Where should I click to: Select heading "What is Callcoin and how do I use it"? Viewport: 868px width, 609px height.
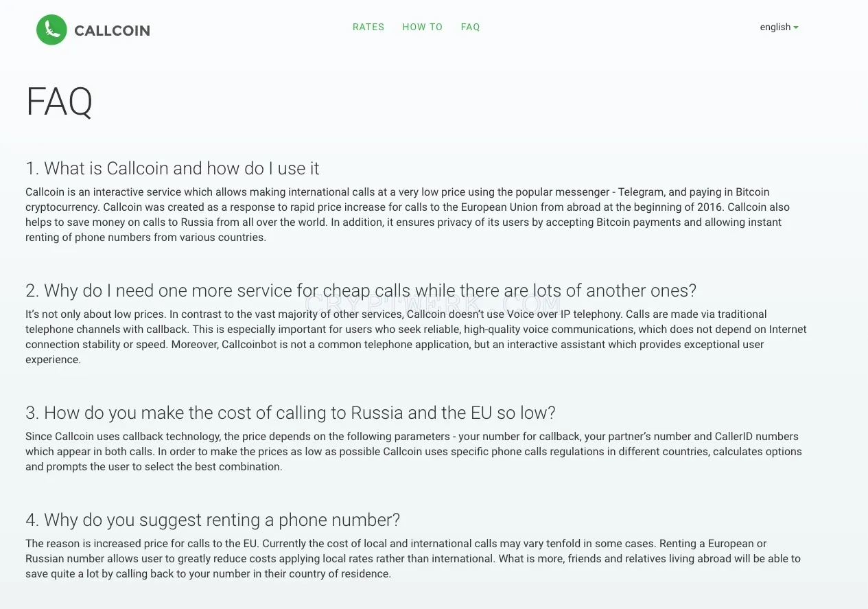coord(172,168)
